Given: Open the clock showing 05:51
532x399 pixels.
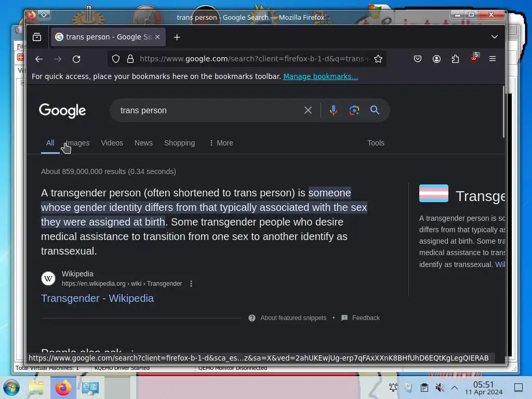Looking at the screenshot, I should point(484,388).
